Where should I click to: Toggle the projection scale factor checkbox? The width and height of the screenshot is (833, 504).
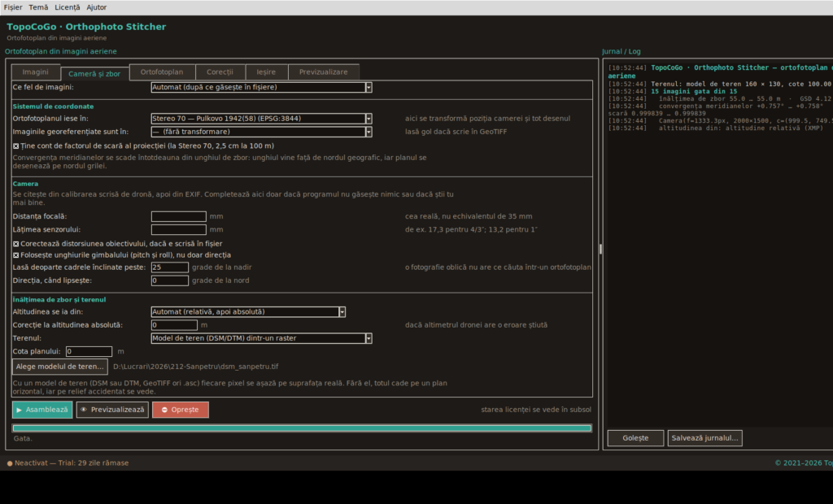coord(16,146)
